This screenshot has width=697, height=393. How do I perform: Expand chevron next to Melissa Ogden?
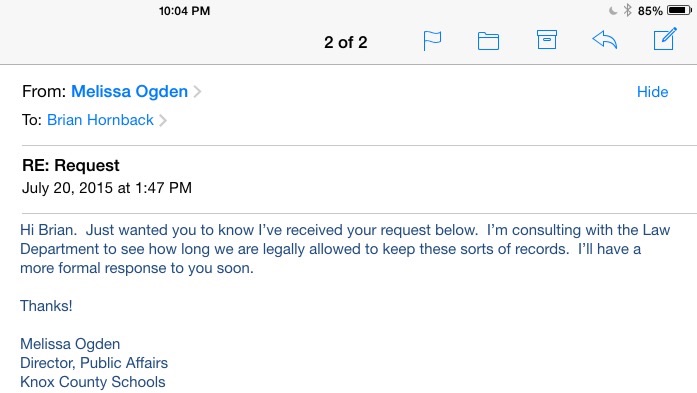[197, 92]
